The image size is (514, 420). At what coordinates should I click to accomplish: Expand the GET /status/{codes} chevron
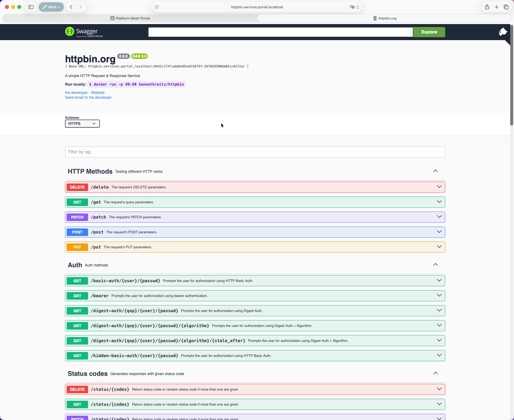(x=439, y=404)
